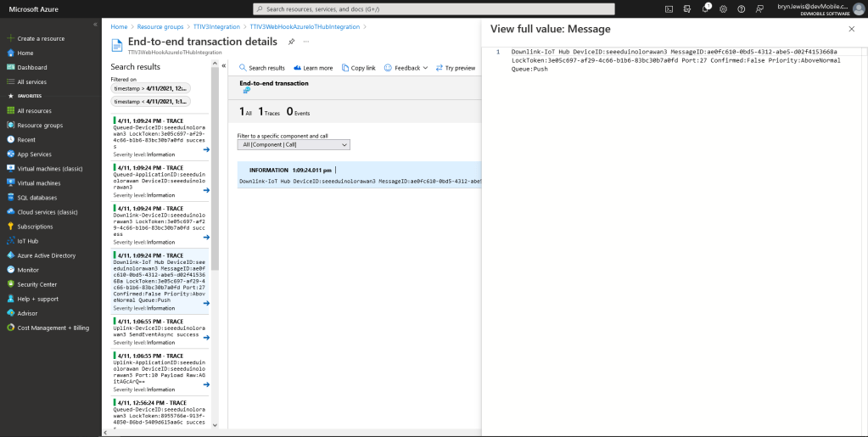Viewport: 868px width, 437px height.
Task: Open portal settings gear icon
Action: click(x=723, y=8)
